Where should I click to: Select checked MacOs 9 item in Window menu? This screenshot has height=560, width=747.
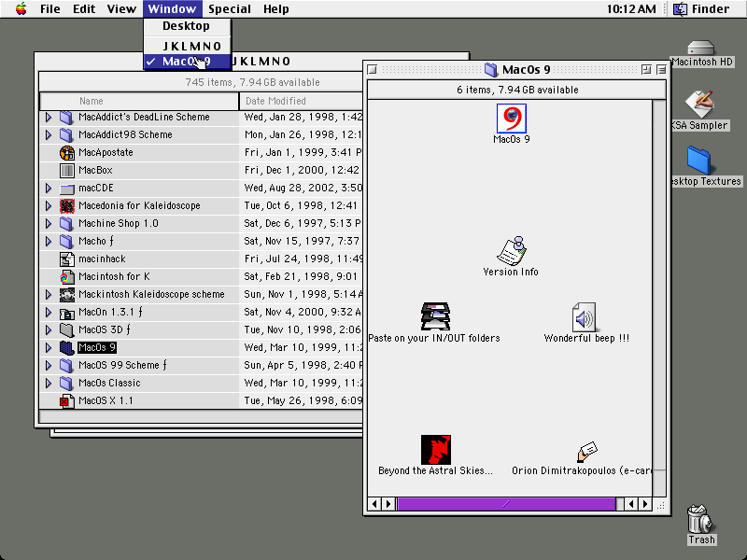(188, 62)
